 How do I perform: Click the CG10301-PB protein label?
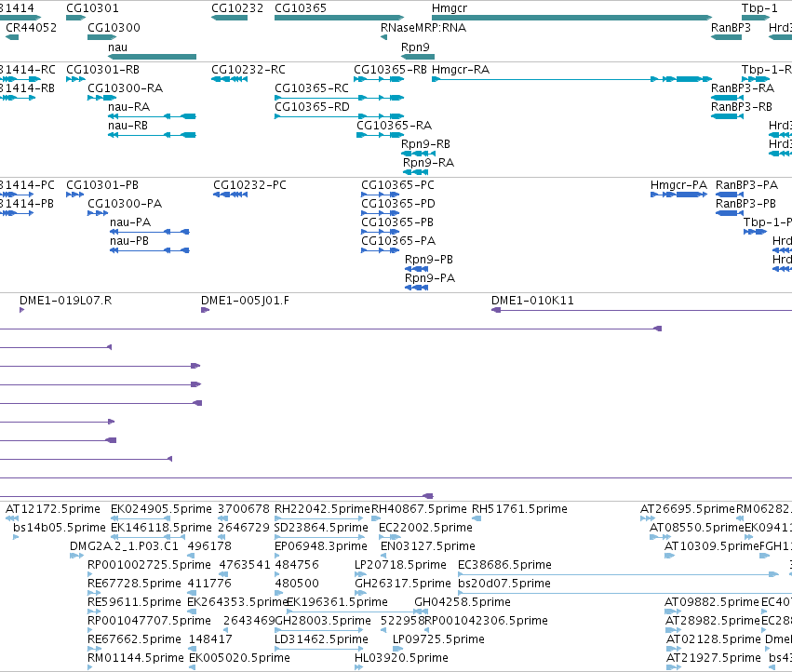click(x=102, y=185)
